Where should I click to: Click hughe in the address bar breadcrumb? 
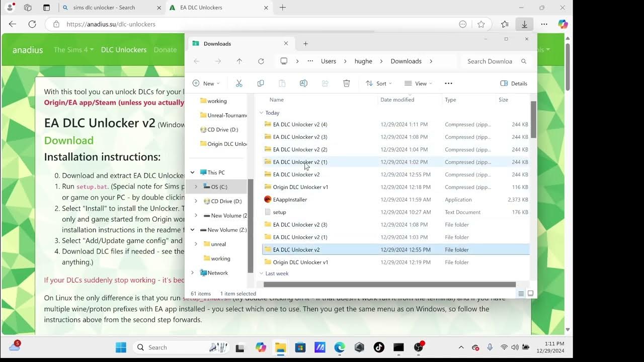tap(363, 61)
